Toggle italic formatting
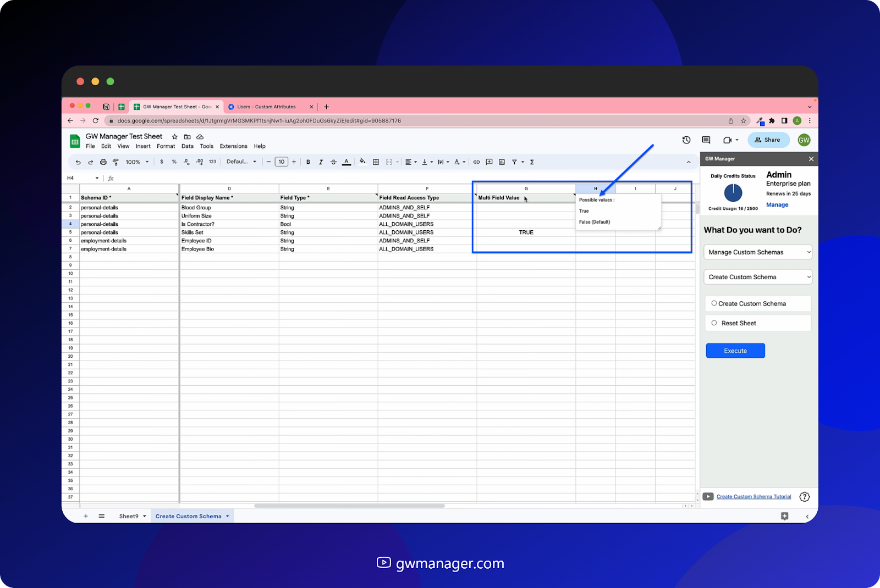The width and height of the screenshot is (880, 588). (321, 162)
